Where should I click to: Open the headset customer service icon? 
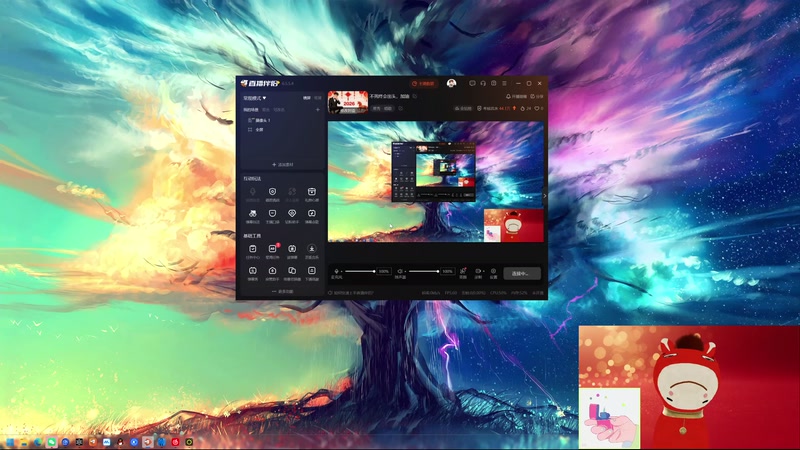[483, 83]
